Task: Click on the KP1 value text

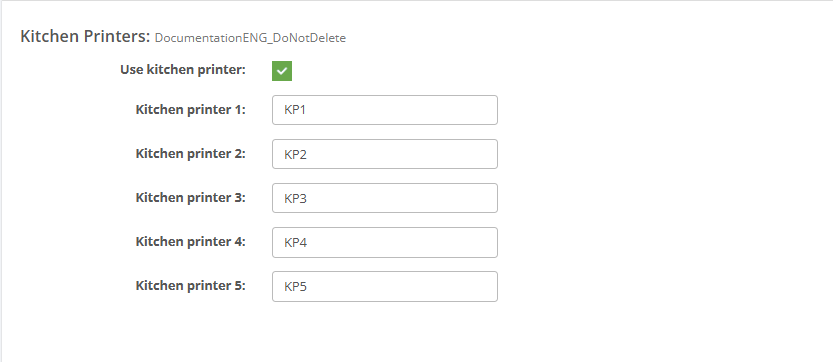Action: click(296, 111)
